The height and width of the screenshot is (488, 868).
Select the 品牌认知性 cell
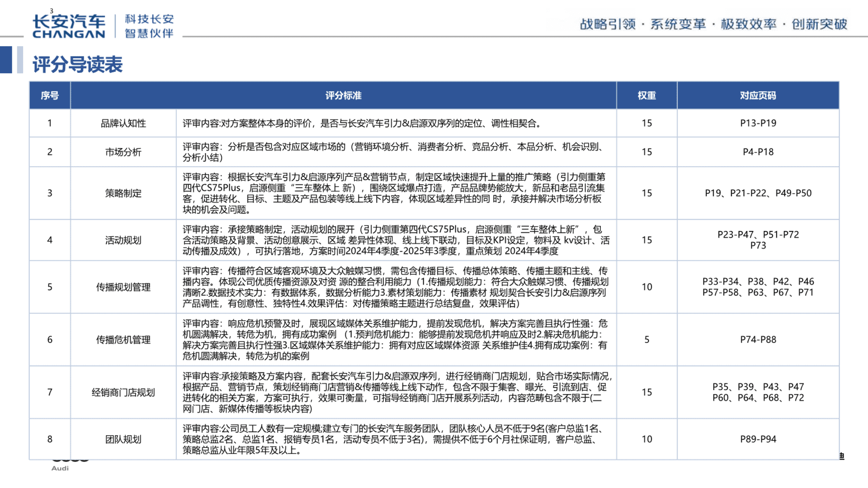123,123
